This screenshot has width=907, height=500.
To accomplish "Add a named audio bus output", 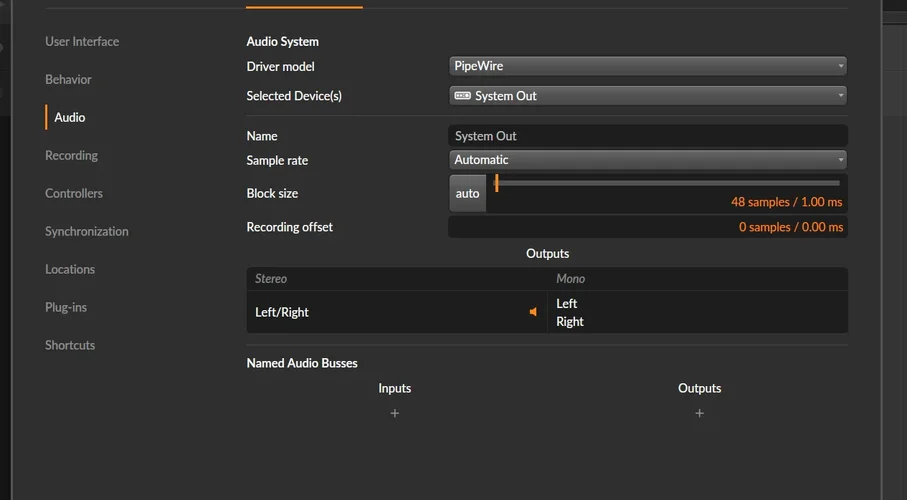I will [699, 413].
